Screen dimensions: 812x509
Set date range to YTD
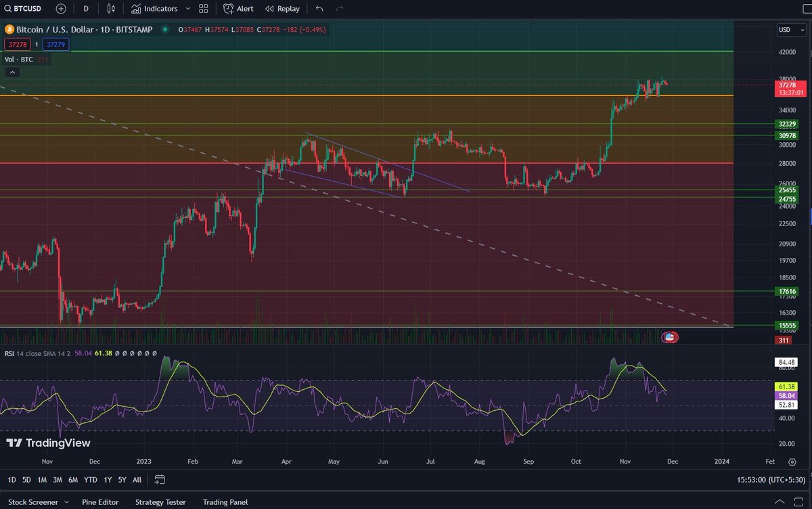(90, 479)
